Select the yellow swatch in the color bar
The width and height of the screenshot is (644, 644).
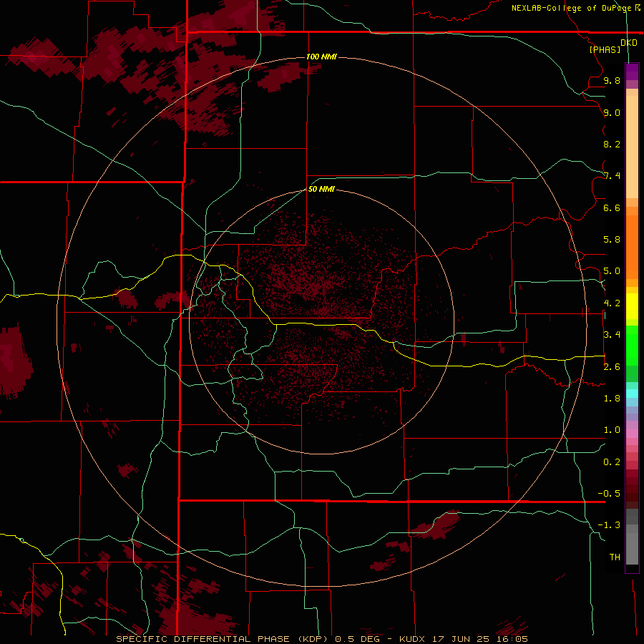(x=632, y=306)
